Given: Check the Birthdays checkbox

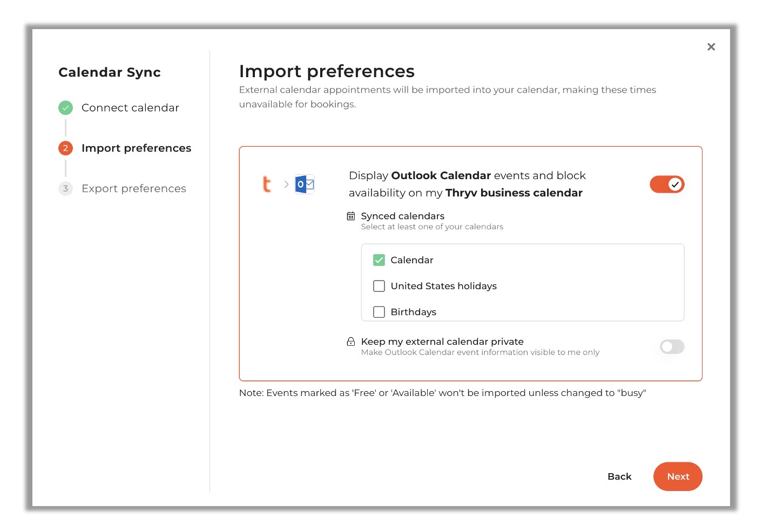Looking at the screenshot, I should [x=379, y=312].
